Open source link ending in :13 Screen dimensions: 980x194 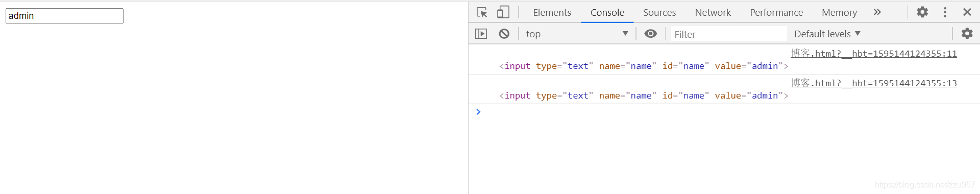[x=874, y=83]
